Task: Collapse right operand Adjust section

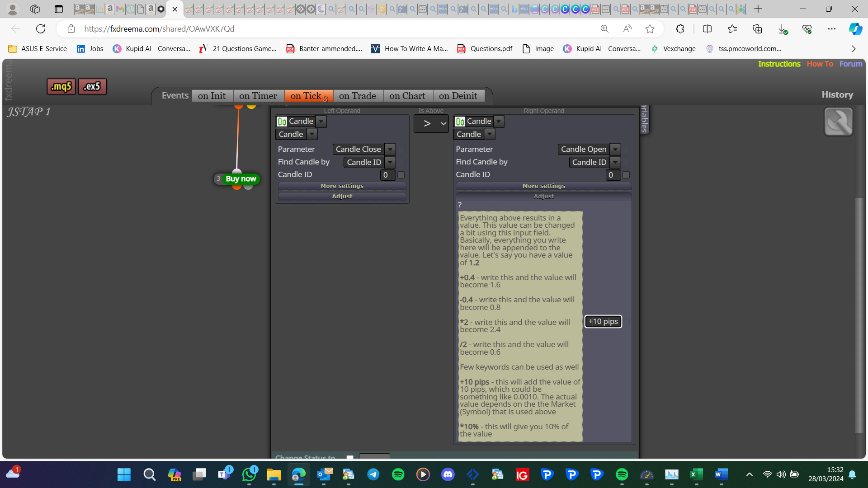Action: point(544,196)
